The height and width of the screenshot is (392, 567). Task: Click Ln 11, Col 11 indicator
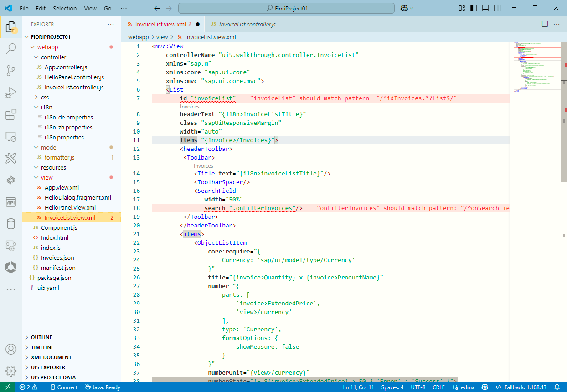pos(358,387)
